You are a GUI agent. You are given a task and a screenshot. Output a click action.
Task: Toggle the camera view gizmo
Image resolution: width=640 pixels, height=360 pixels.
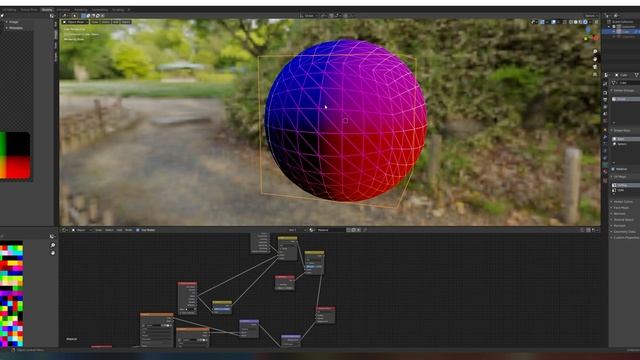595,67
